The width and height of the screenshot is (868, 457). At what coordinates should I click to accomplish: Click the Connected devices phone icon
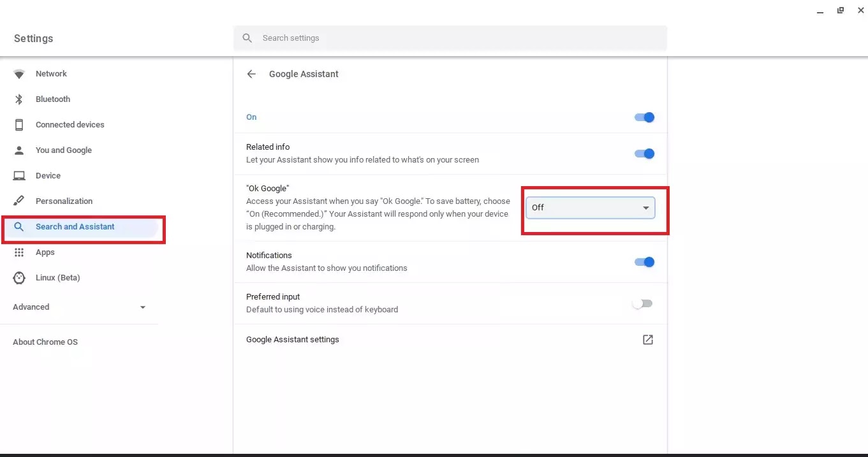pyautogui.click(x=19, y=125)
